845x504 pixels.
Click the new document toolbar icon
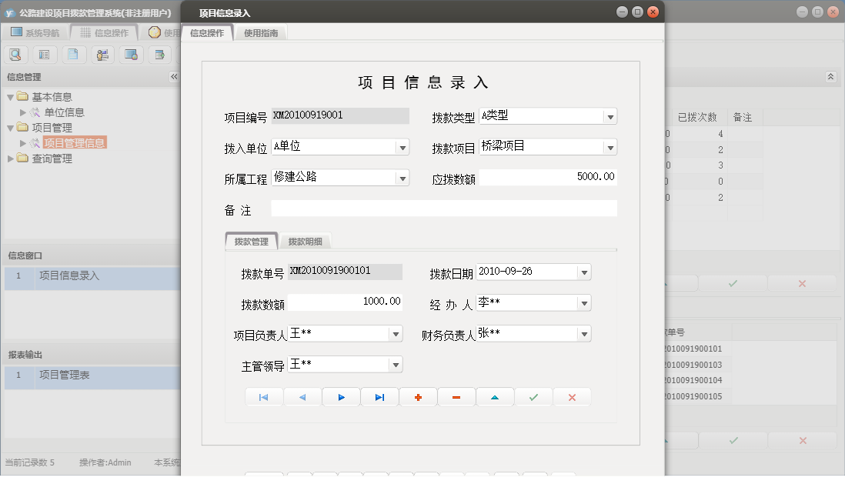74,55
